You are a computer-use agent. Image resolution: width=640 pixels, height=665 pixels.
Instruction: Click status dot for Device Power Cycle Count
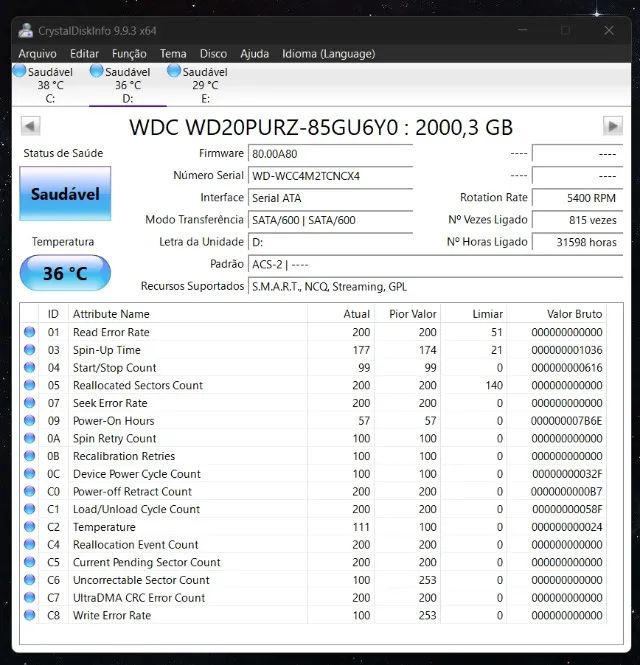29,473
